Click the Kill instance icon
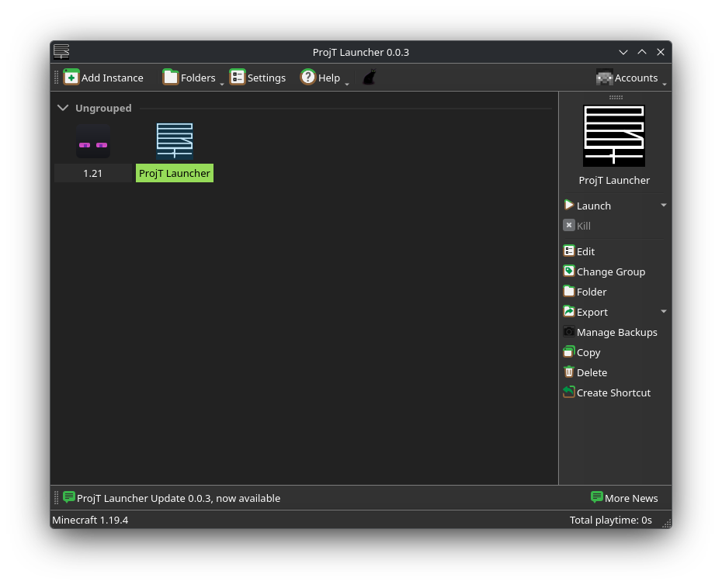The width and height of the screenshot is (722, 588). [x=569, y=225]
